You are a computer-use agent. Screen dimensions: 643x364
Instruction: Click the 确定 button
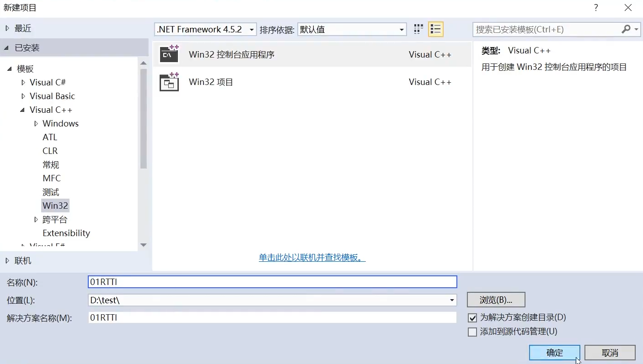554,352
